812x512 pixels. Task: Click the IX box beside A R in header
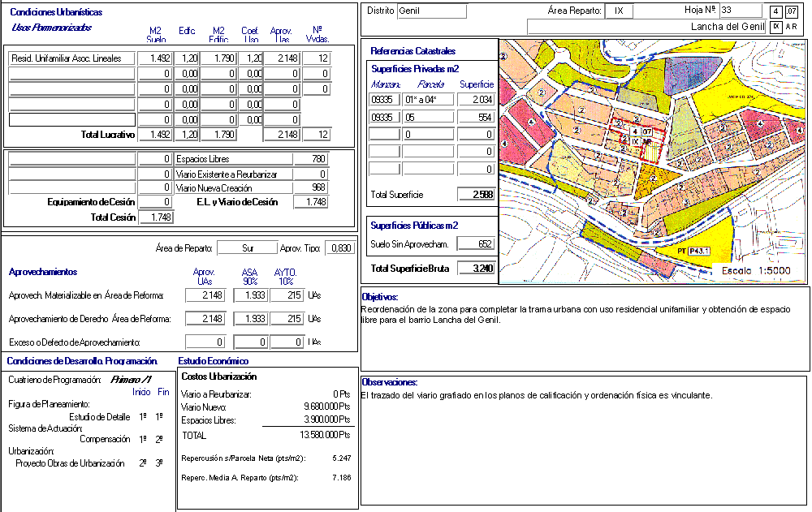(776, 27)
